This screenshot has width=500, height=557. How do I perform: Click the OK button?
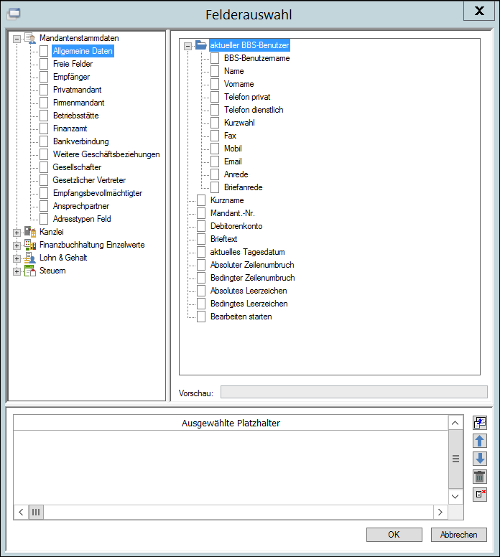pyautogui.click(x=394, y=535)
